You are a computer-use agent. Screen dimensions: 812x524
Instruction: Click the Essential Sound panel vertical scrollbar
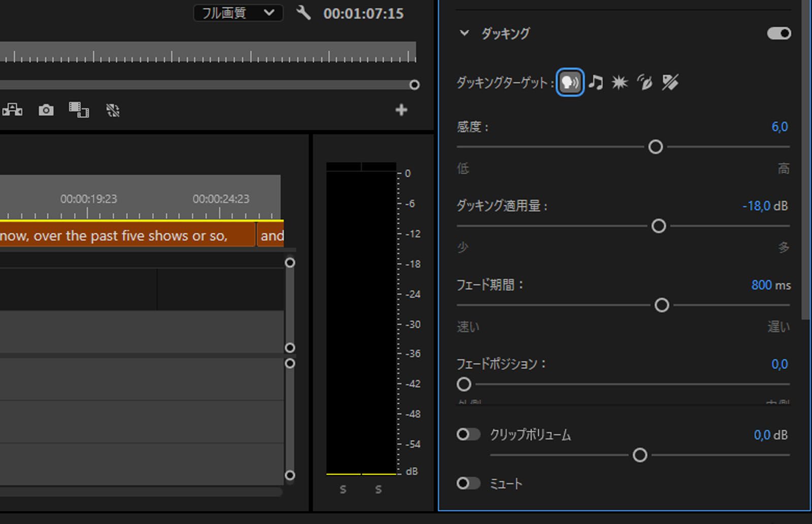click(805, 160)
